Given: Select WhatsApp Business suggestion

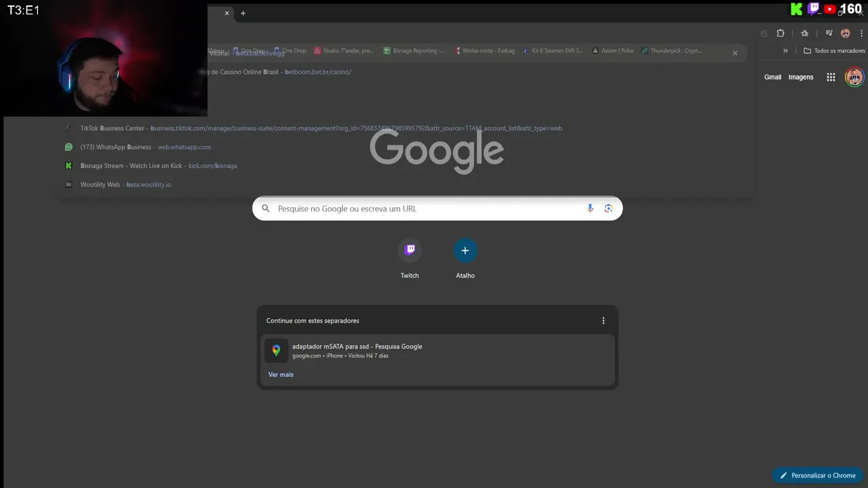Looking at the screenshot, I should click(x=406, y=147).
